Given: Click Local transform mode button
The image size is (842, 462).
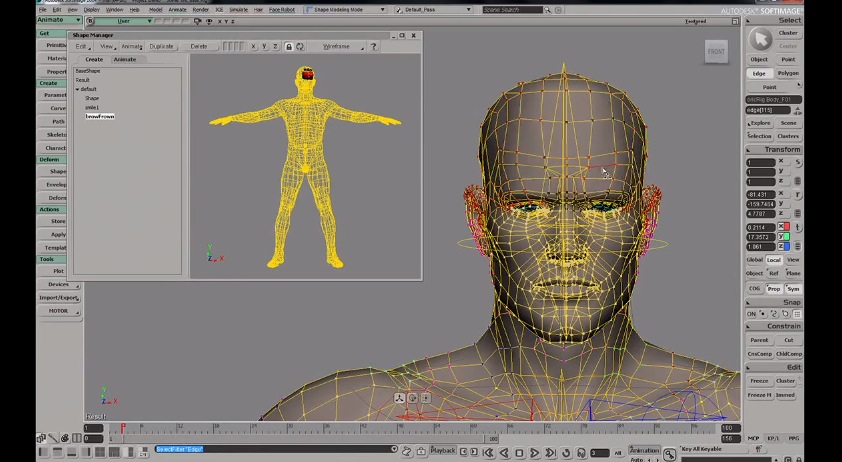Looking at the screenshot, I should [x=773, y=260].
